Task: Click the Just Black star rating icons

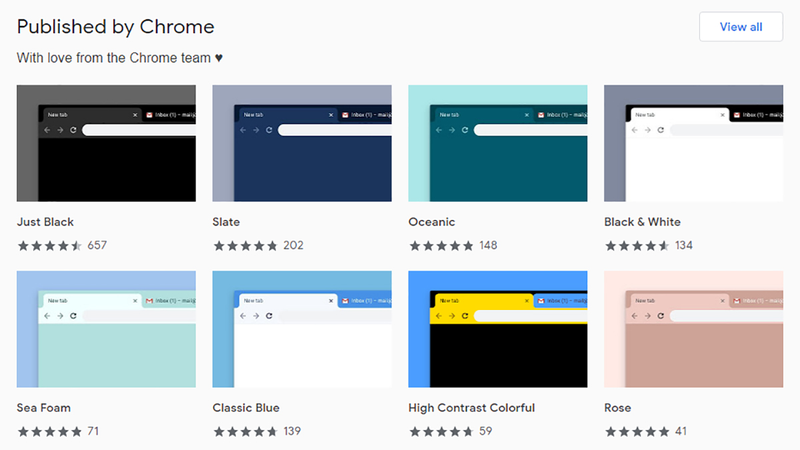Action: [49, 246]
